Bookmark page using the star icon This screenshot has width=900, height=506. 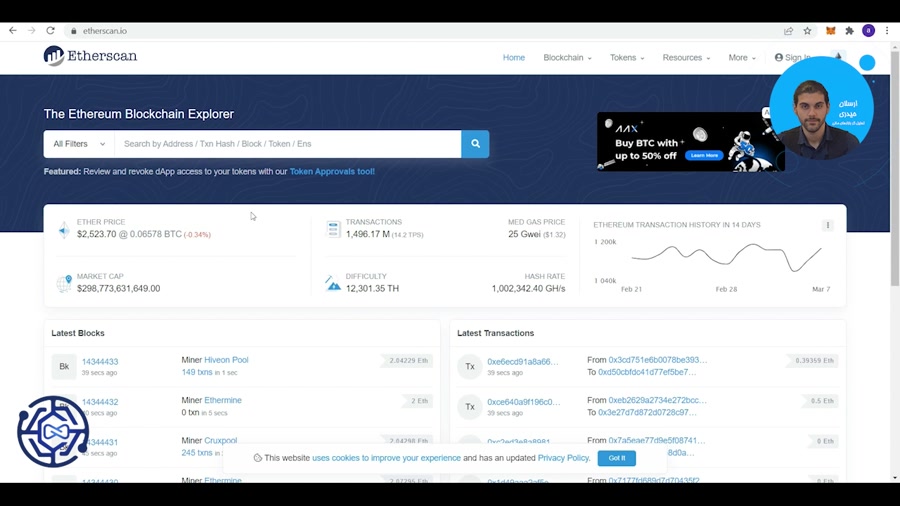tap(807, 31)
